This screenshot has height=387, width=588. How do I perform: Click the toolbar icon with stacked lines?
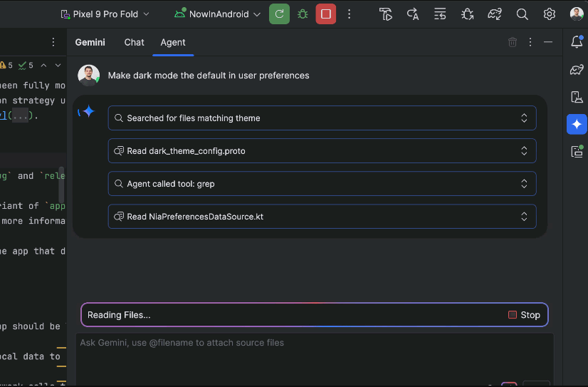click(x=440, y=14)
